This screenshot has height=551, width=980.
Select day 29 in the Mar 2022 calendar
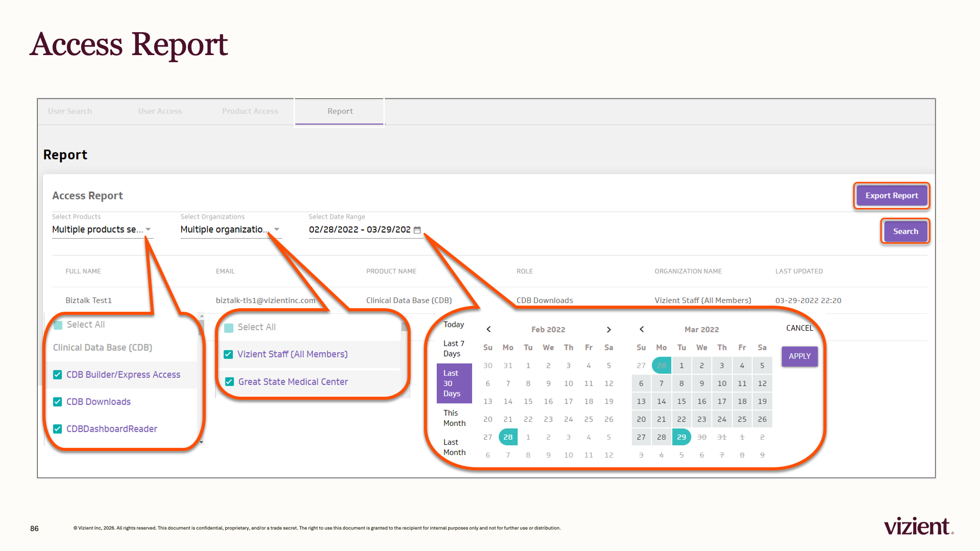(681, 437)
